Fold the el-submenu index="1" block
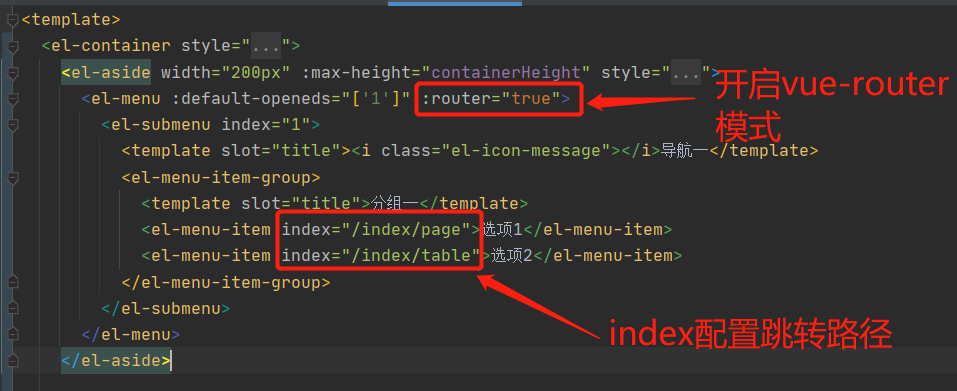This screenshot has width=957, height=391. [13, 125]
